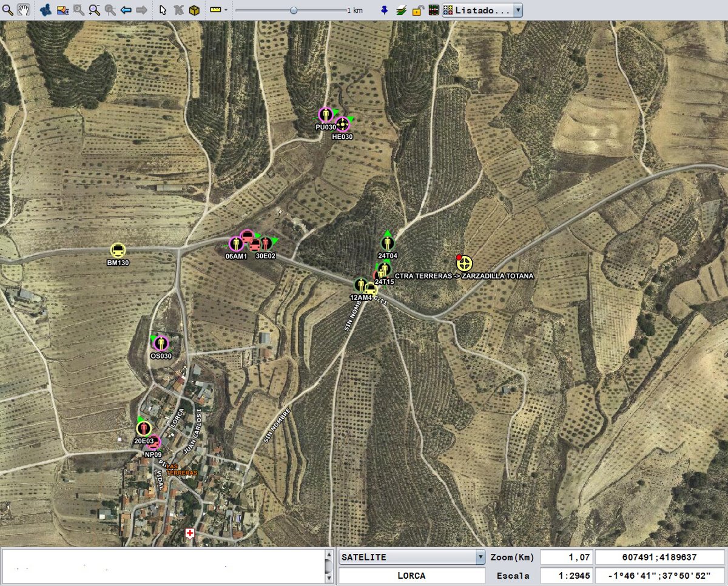The width and height of the screenshot is (728, 586).
Task: Open ruler tool dropdown arrow
Action: [226, 10]
